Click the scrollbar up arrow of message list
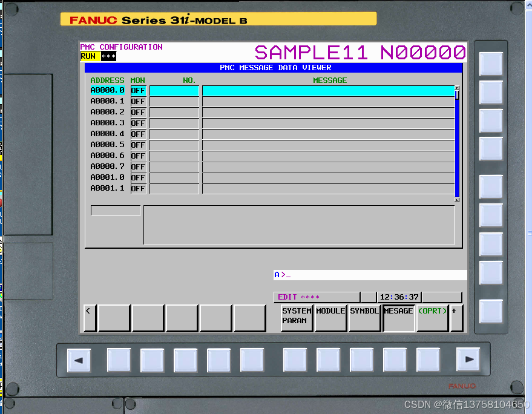Viewport: 532px width, 414px height. pyautogui.click(x=457, y=88)
